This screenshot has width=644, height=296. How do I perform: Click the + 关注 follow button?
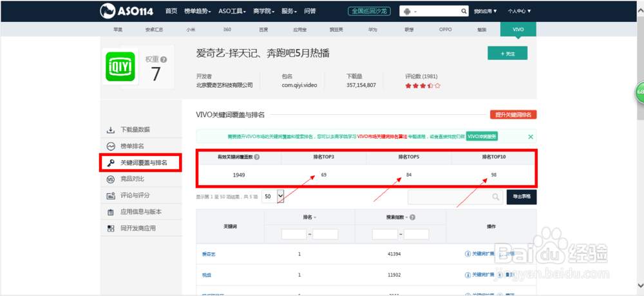pyautogui.click(x=507, y=54)
